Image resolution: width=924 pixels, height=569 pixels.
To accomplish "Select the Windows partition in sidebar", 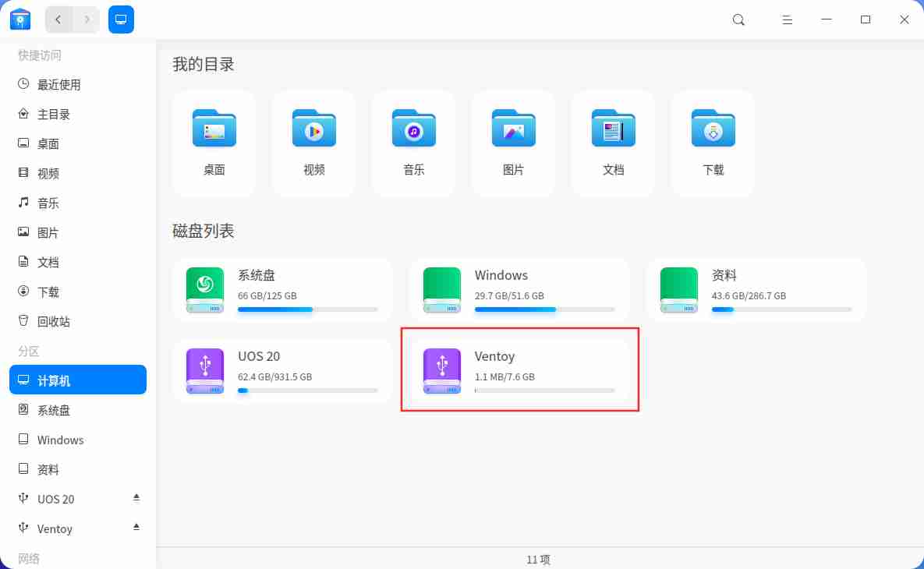I will click(59, 440).
